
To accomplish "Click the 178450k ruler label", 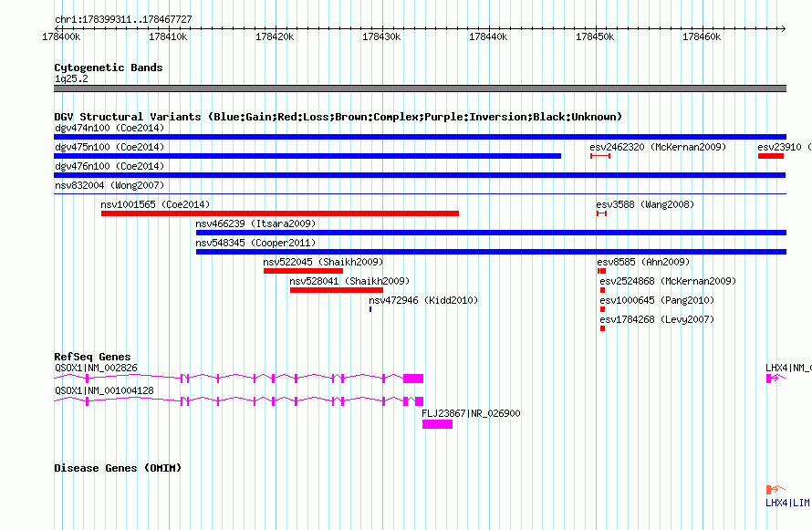I will (595, 36).
